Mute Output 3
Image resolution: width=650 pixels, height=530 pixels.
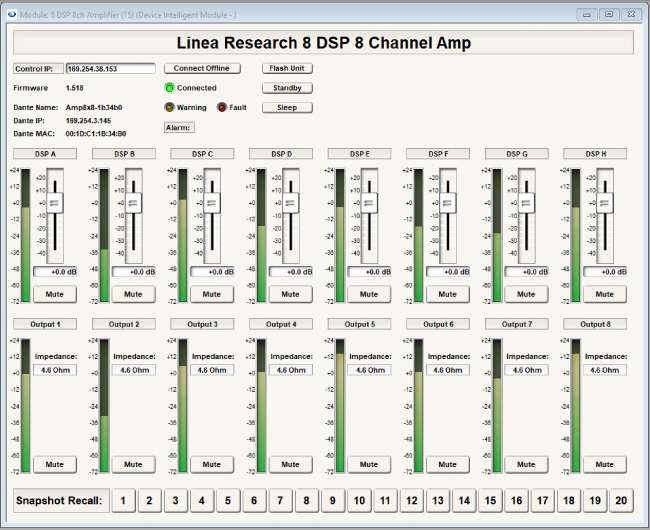212,465
